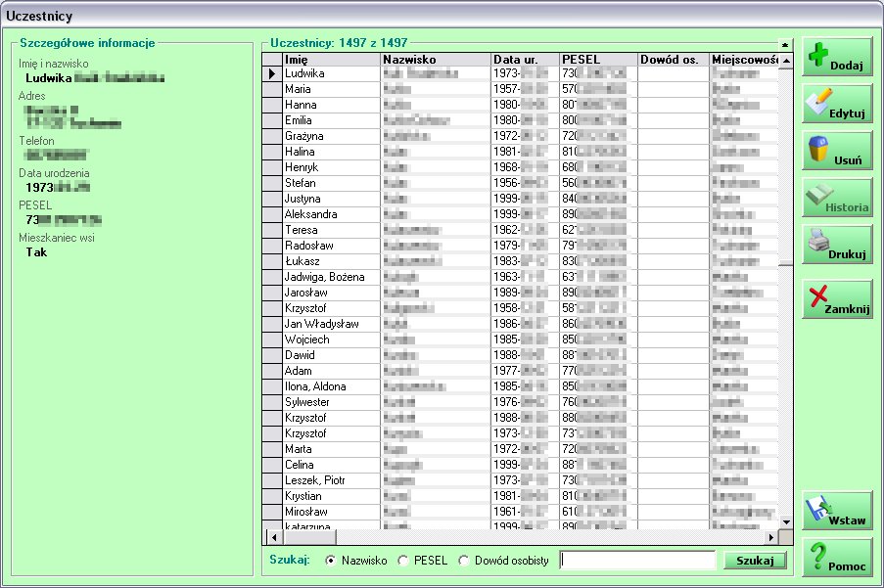Click the Wstaw insert icon
The height and width of the screenshot is (588, 884).
point(837,511)
